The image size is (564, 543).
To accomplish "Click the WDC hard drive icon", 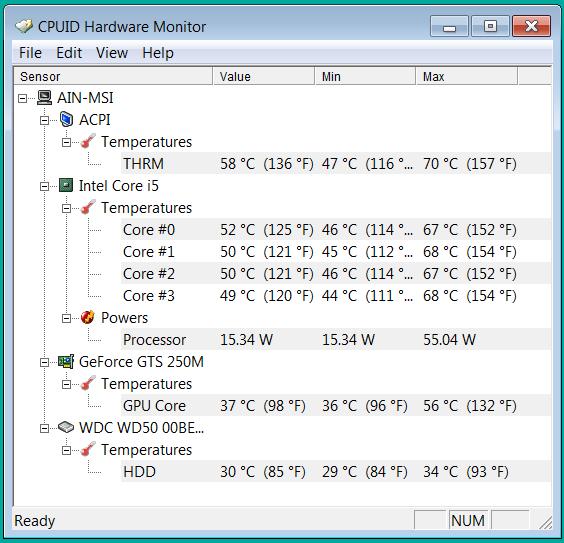I will click(x=66, y=428).
